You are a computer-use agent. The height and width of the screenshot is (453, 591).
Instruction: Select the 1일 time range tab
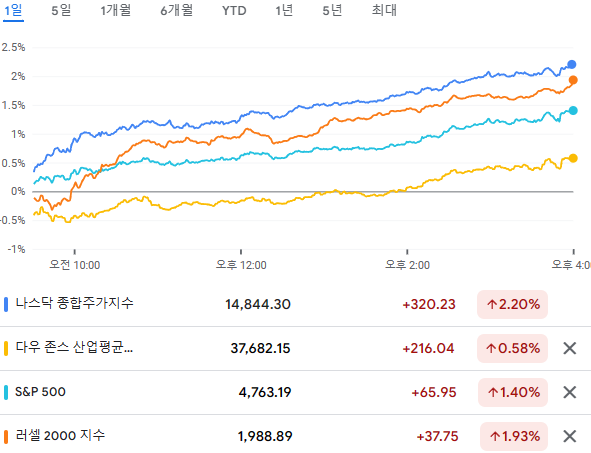point(13,10)
